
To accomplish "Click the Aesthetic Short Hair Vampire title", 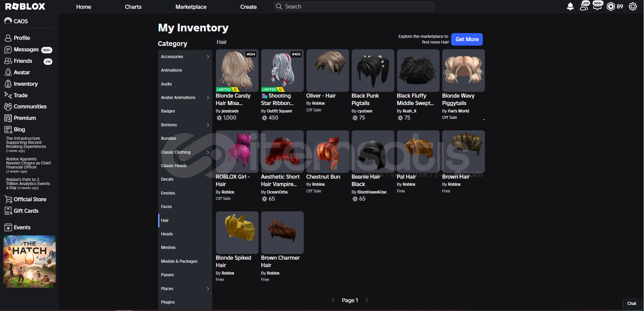I will coord(280,181).
